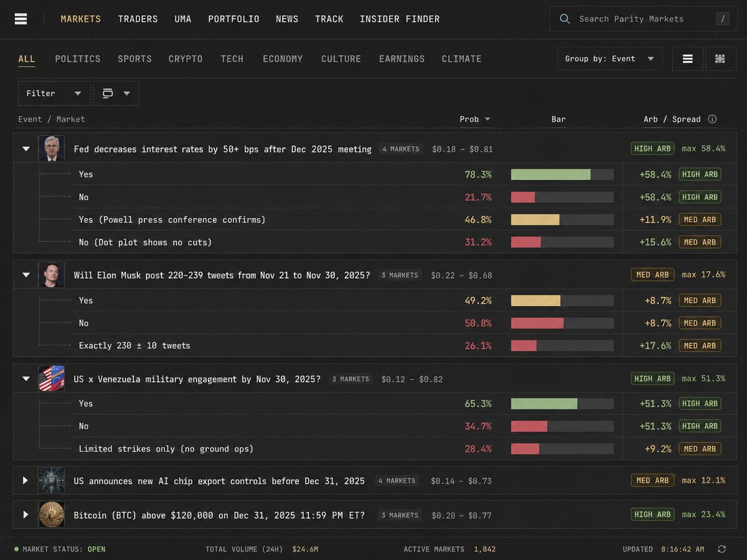Click the Arb / Spread info icon

tap(712, 119)
